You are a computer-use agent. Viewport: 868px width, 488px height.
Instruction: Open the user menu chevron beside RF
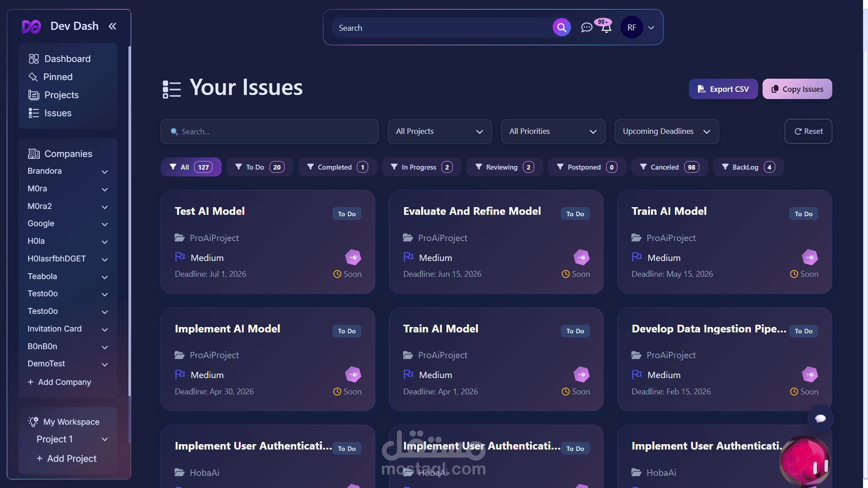[x=651, y=28]
